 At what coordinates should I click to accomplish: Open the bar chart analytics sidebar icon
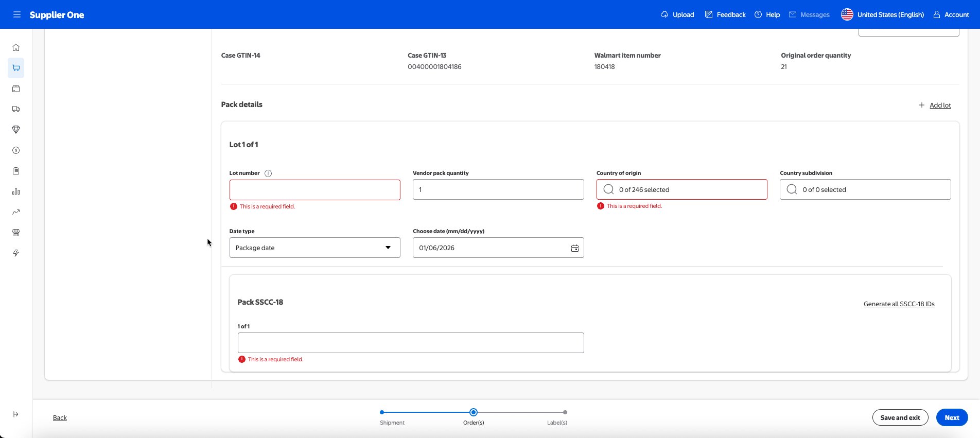pos(16,191)
